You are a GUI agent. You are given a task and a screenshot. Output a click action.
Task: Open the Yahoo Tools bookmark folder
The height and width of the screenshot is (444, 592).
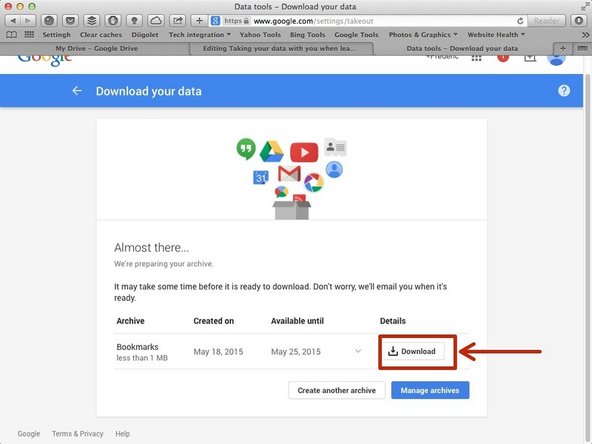tap(260, 35)
